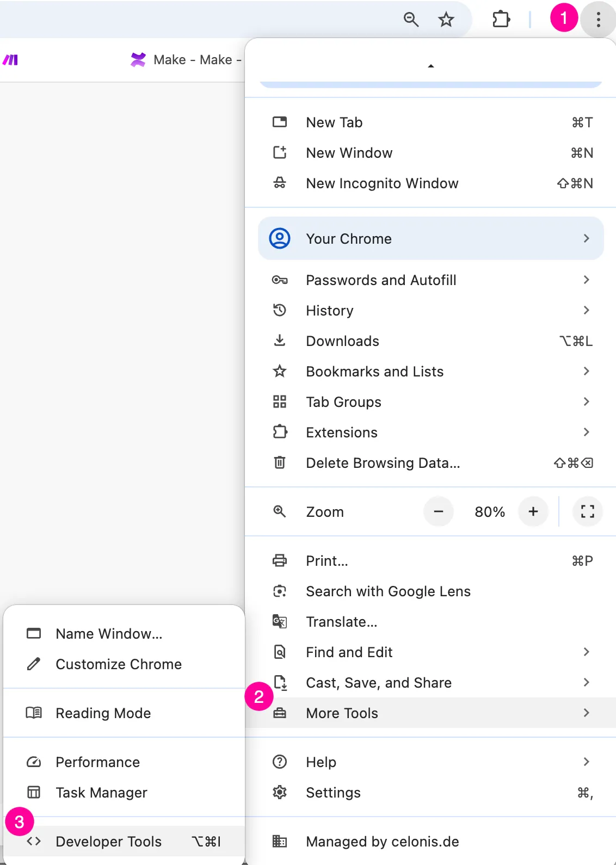Image resolution: width=616 pixels, height=865 pixels.
Task: Expand the Find and Edit chevron
Action: click(586, 652)
